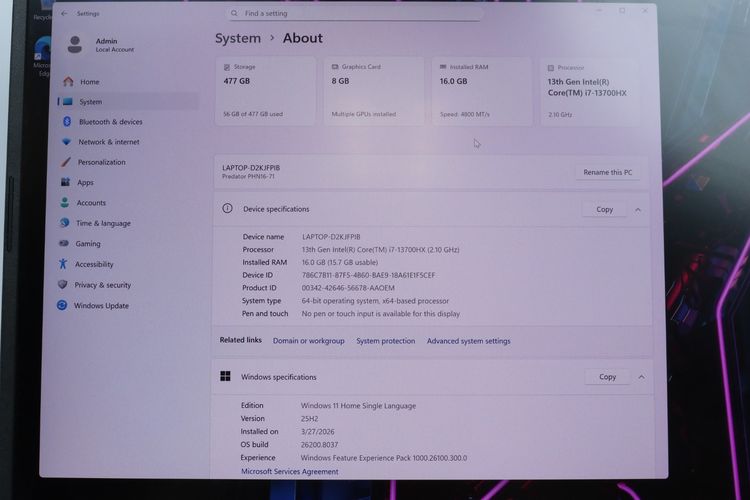
Task: Copy the Windows specifications
Action: point(607,377)
